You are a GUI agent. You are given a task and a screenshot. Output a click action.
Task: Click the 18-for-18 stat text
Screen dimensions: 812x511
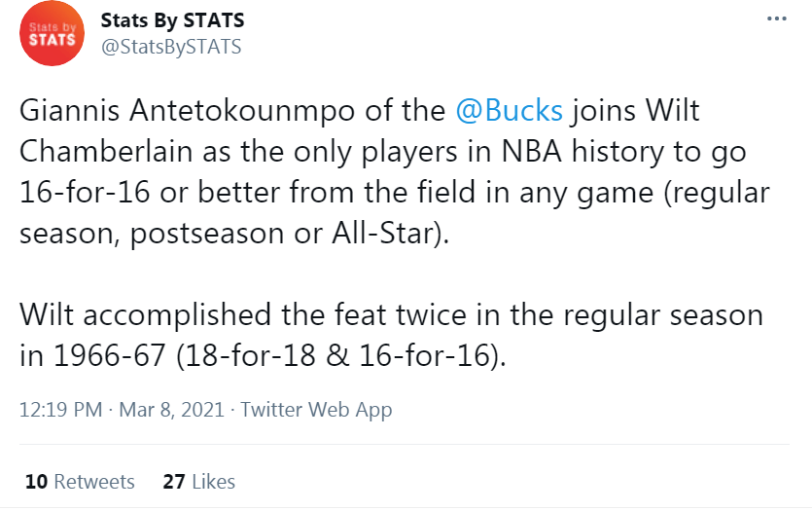point(250,356)
